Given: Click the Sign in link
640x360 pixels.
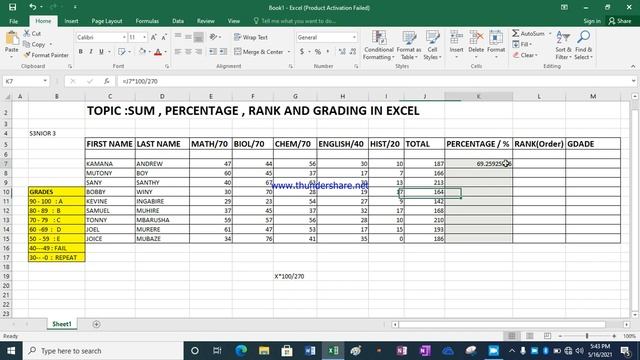Looking at the screenshot, I should point(592,21).
